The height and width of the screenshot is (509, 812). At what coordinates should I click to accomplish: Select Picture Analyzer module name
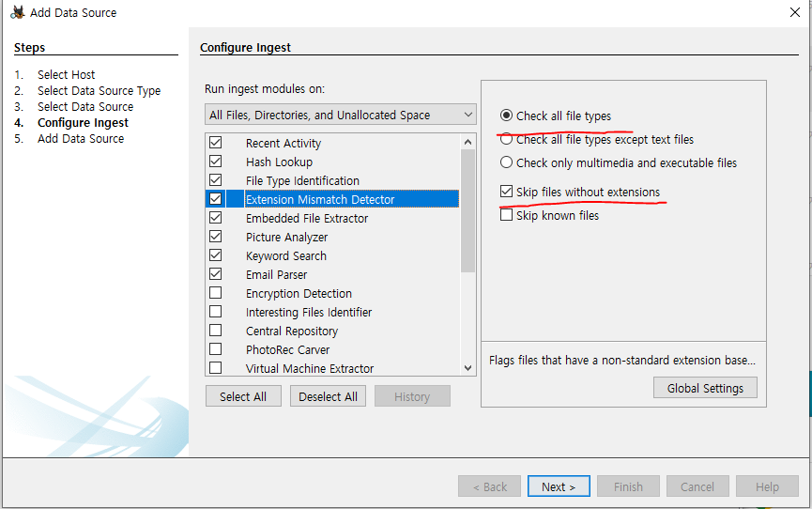[287, 237]
